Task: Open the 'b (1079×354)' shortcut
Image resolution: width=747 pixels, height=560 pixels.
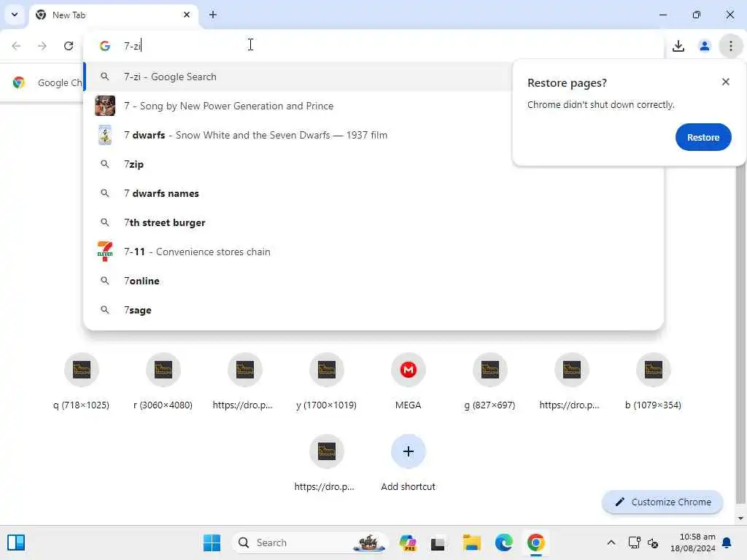Action: pyautogui.click(x=654, y=382)
